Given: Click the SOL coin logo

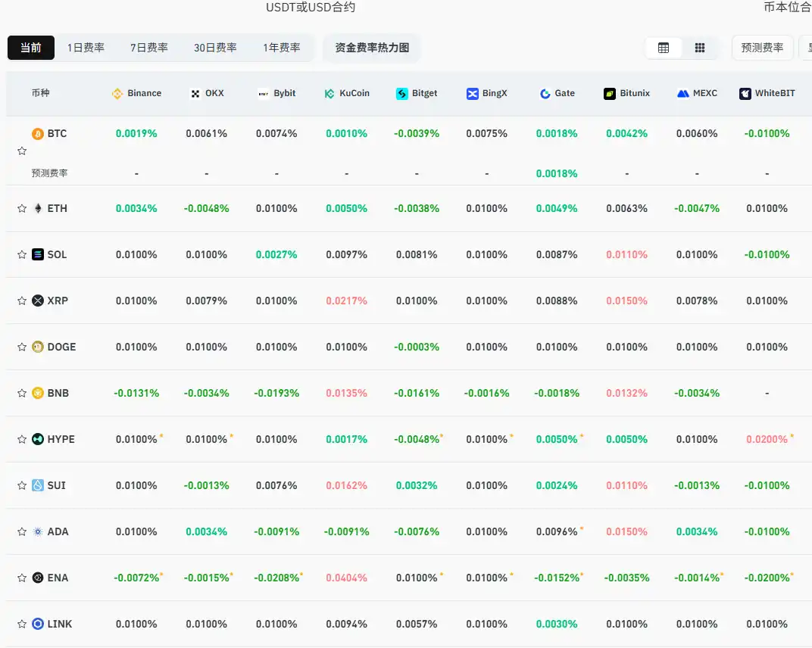Looking at the screenshot, I should 38,254.
